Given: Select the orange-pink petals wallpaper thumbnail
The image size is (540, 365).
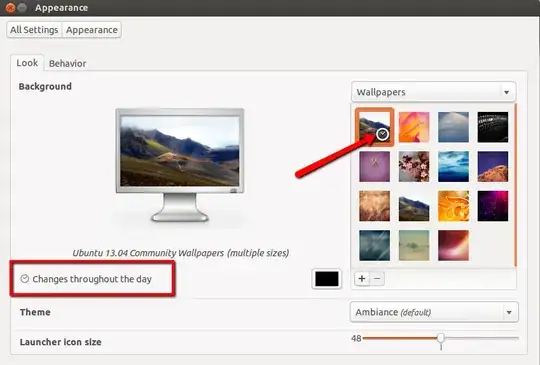Looking at the screenshot, I should pyautogui.click(x=414, y=127).
